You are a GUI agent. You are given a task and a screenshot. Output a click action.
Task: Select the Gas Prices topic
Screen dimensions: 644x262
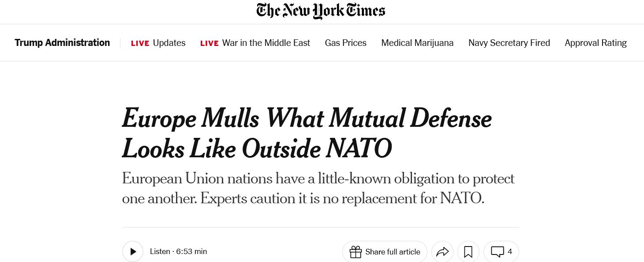[x=345, y=43]
